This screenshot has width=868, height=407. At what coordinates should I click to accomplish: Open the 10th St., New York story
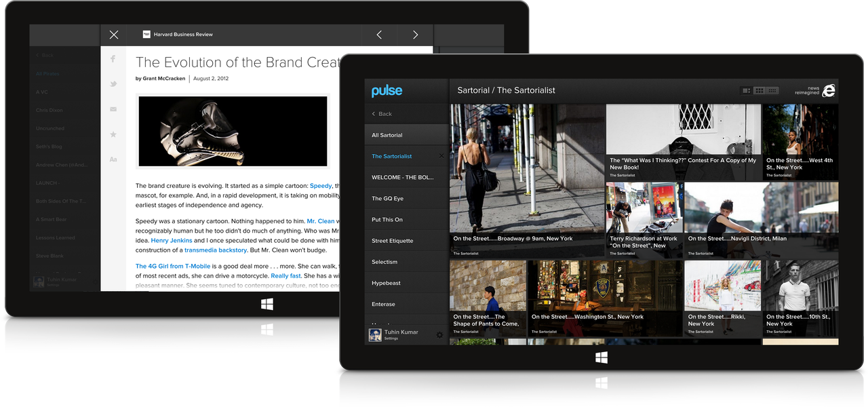[x=800, y=297]
